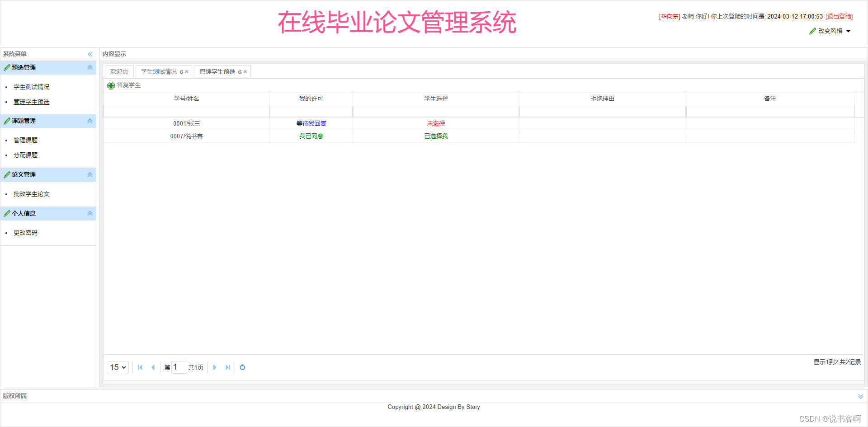Click the 已选择我 cell
Screen dimensions: 868x427
click(x=436, y=136)
